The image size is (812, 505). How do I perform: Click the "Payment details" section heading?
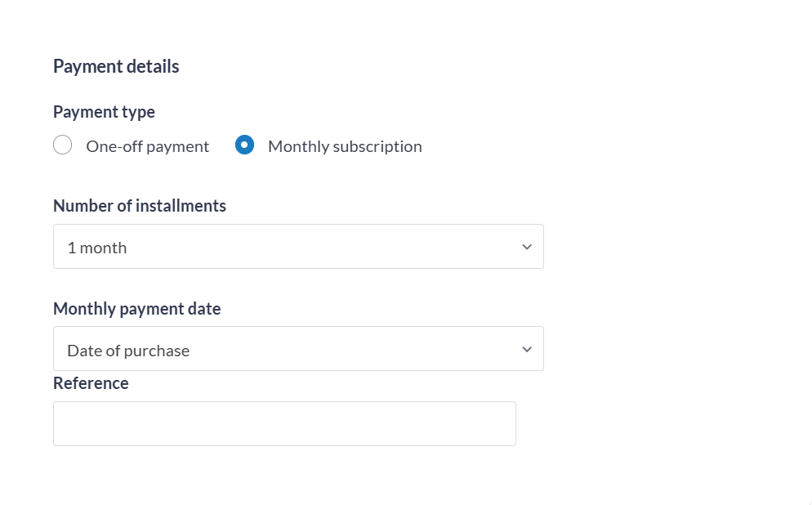coord(116,66)
